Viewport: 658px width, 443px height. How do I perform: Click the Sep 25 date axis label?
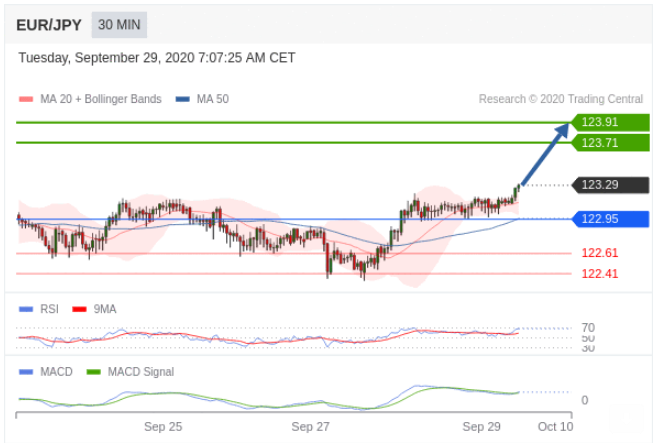pos(163,427)
